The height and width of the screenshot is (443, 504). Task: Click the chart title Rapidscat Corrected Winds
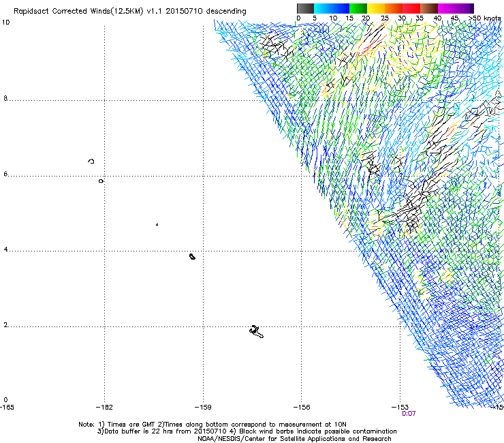(130, 12)
